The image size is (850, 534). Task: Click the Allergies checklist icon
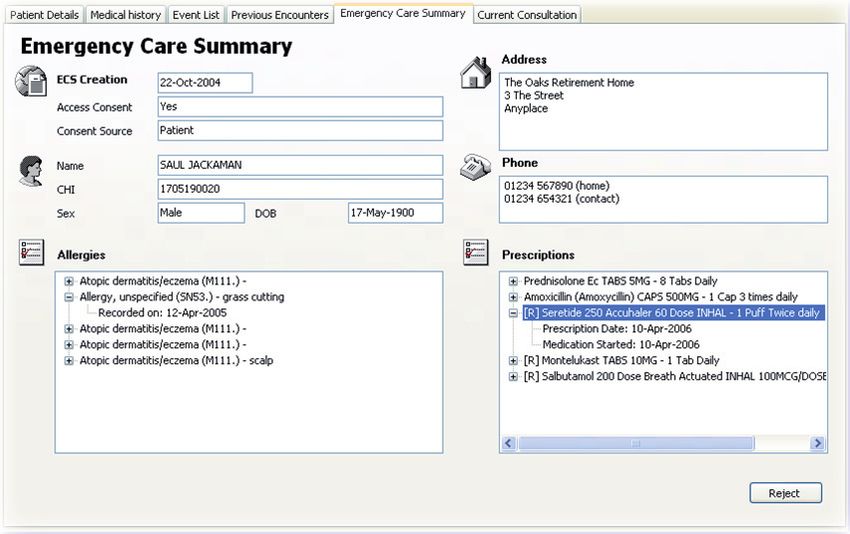[31, 252]
